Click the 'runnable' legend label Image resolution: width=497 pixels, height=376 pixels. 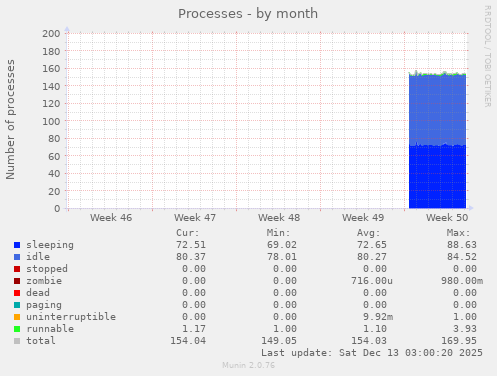tap(50, 329)
